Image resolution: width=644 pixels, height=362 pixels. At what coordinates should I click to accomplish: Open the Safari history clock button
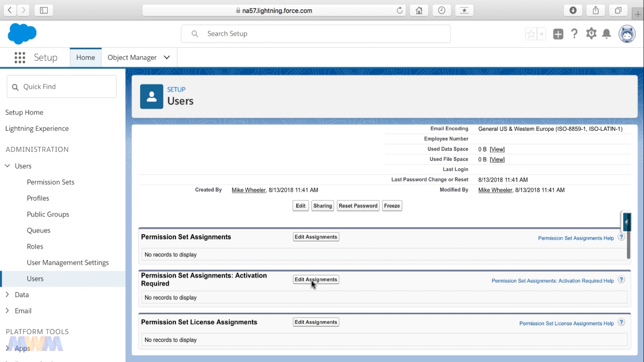click(x=442, y=10)
